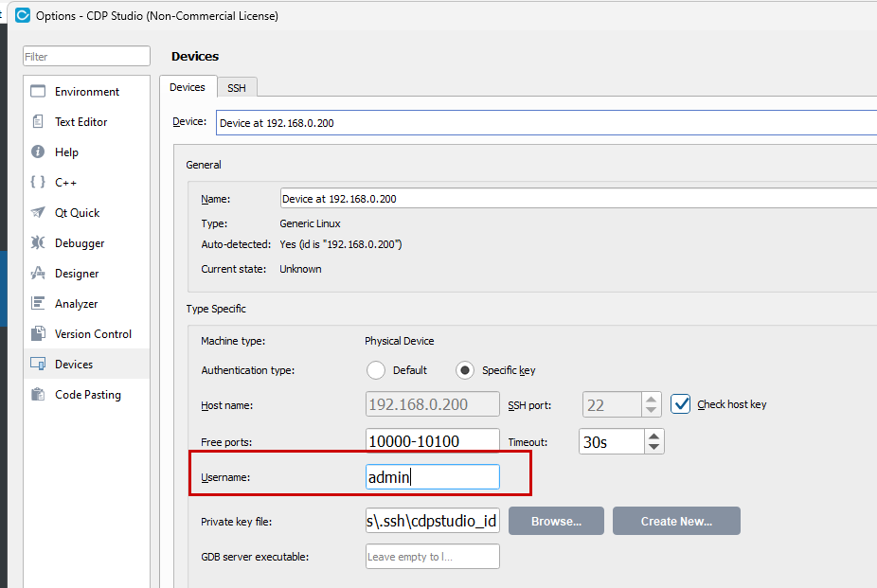Click the 'Physical Device' machine type text
Viewport: 877px width, 588px height.
(400, 341)
